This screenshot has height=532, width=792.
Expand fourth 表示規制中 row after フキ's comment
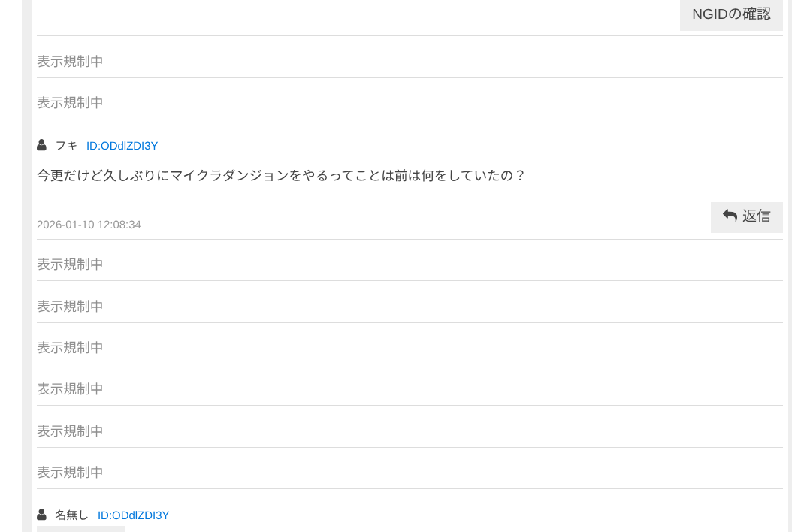(x=70, y=389)
